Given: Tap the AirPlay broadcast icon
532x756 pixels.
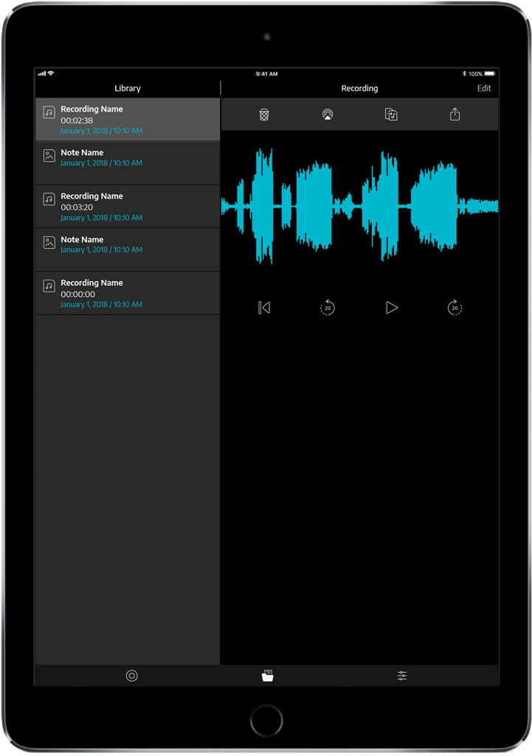Looking at the screenshot, I should 328,114.
